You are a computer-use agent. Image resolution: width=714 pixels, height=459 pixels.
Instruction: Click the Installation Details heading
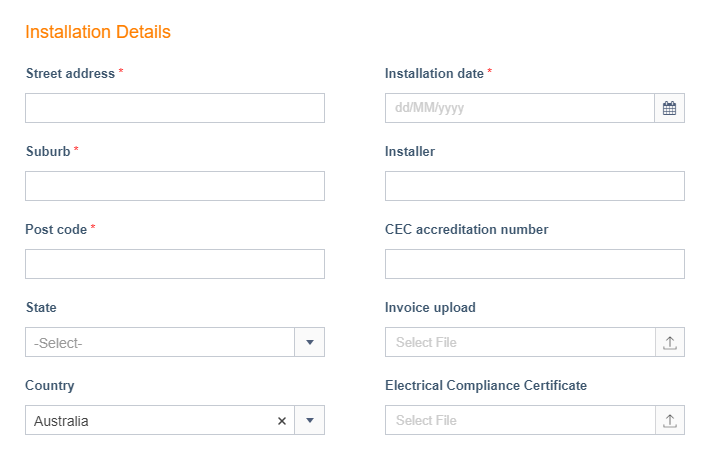click(x=98, y=32)
